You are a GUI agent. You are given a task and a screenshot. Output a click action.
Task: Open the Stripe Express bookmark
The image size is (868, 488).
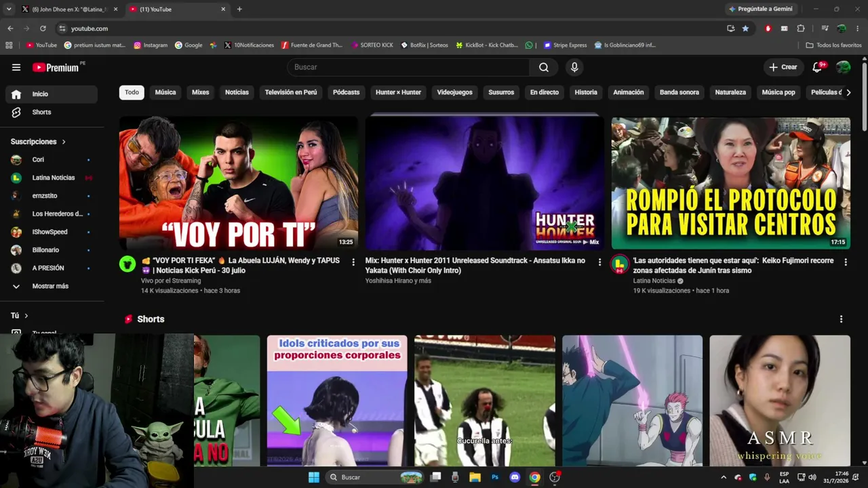(x=565, y=45)
